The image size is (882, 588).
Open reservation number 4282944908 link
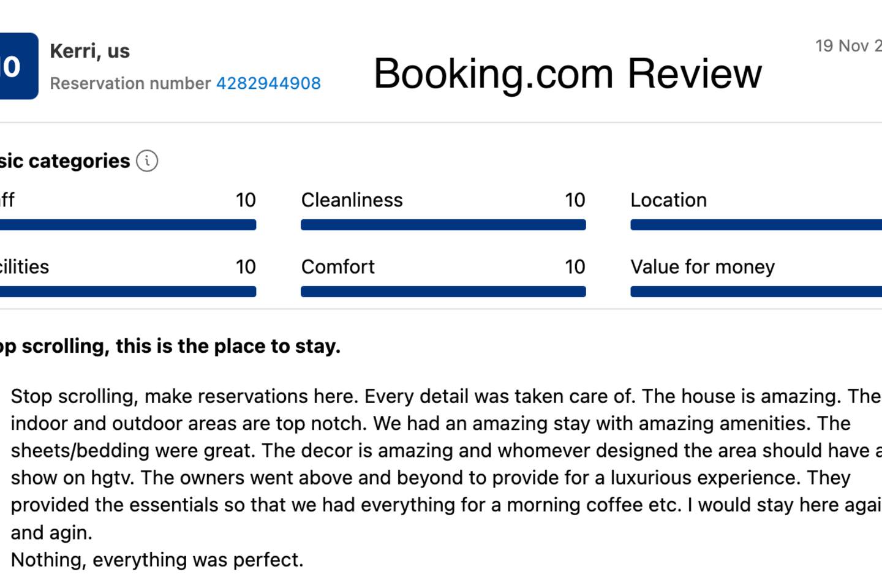click(x=268, y=83)
